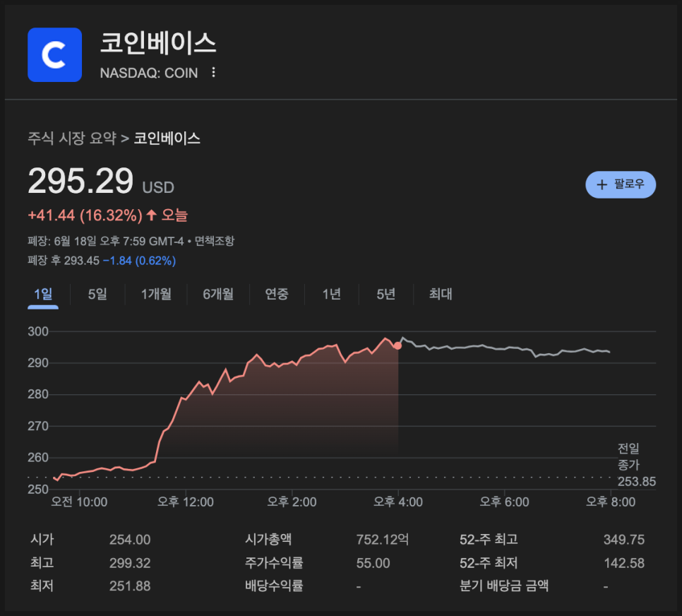Click the 최저 value 251.88
Screen dimensions: 682x616
[x=130, y=586]
